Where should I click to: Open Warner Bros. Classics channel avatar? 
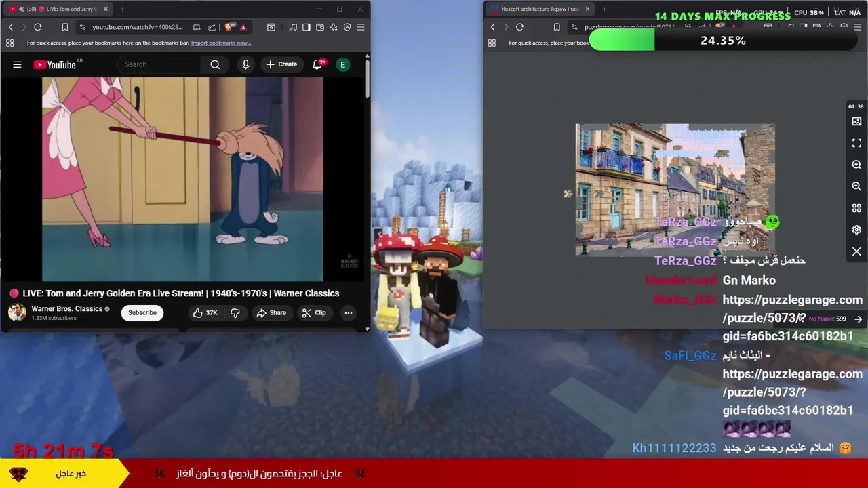[17, 312]
